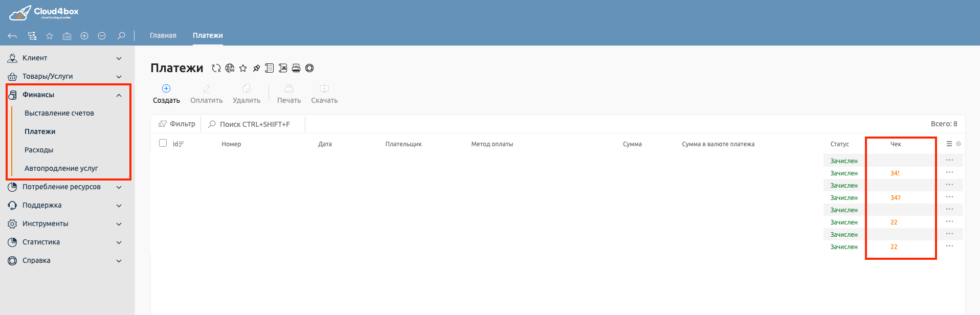Add Платежи page to favorites with star icon

243,68
